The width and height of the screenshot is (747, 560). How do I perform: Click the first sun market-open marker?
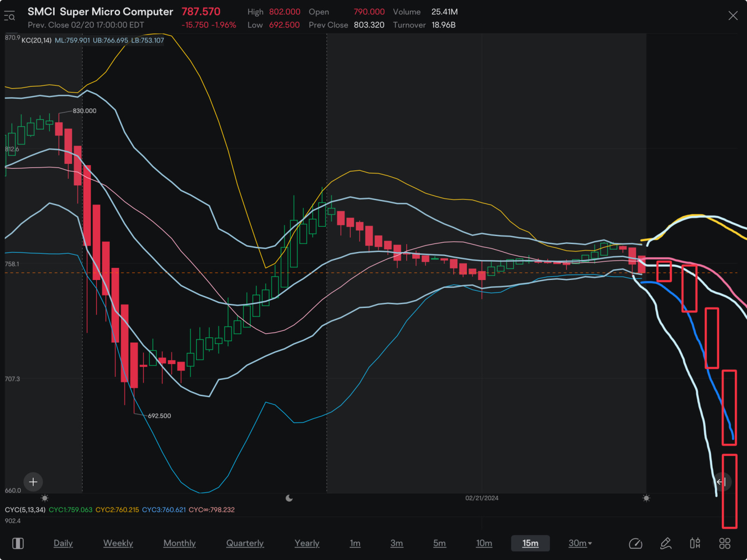pos(45,498)
